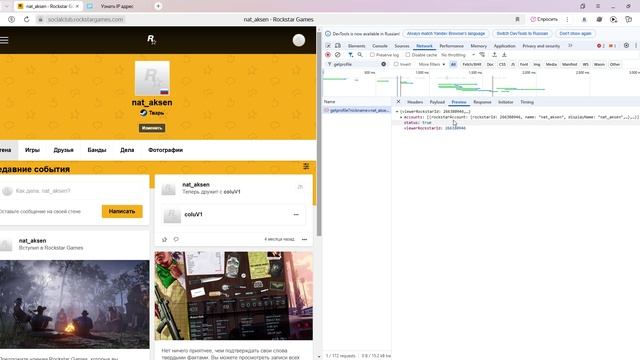Click the nat_aksen profile picture
The width and height of the screenshot is (640, 360).
(152, 78)
